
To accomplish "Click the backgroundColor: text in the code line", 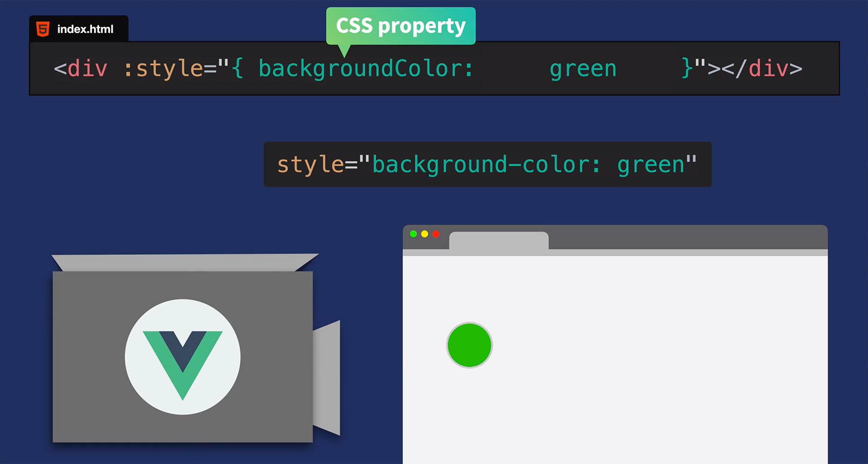I will coord(366,69).
